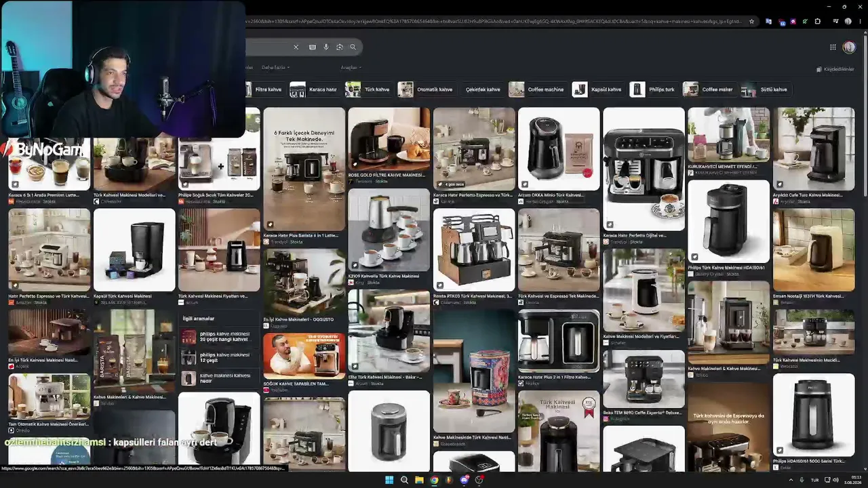Open 'Arçelik Cafe Turc Kahve Makinesi' image
Screen dimensions: 868x488
click(x=814, y=148)
